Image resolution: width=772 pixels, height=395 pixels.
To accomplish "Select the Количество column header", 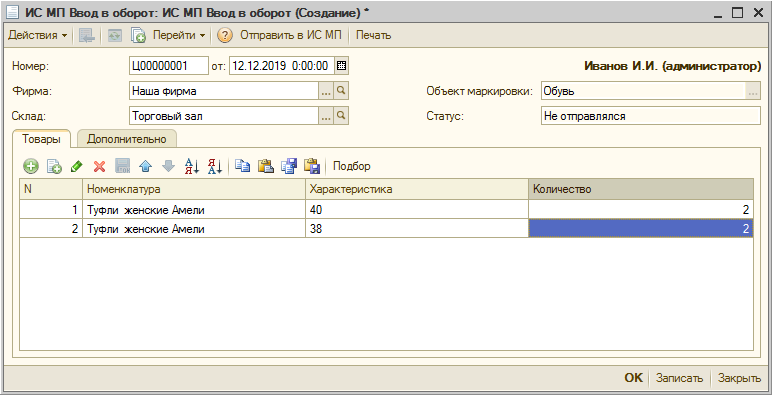I will point(641,189).
